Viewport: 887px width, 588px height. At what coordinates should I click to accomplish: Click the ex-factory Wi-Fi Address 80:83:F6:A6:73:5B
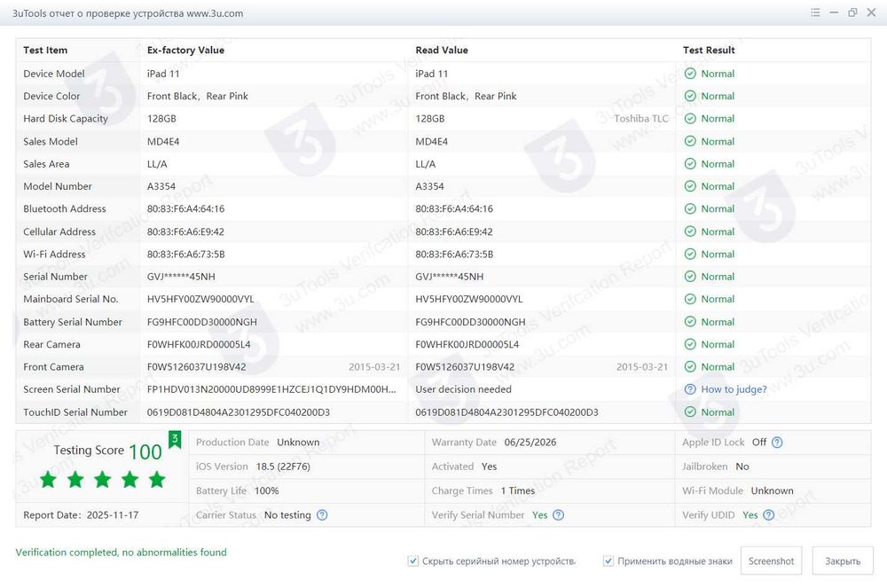[186, 254]
